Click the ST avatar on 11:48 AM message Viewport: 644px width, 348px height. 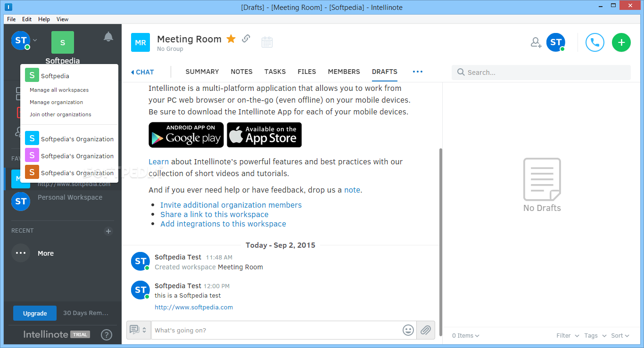click(x=140, y=261)
